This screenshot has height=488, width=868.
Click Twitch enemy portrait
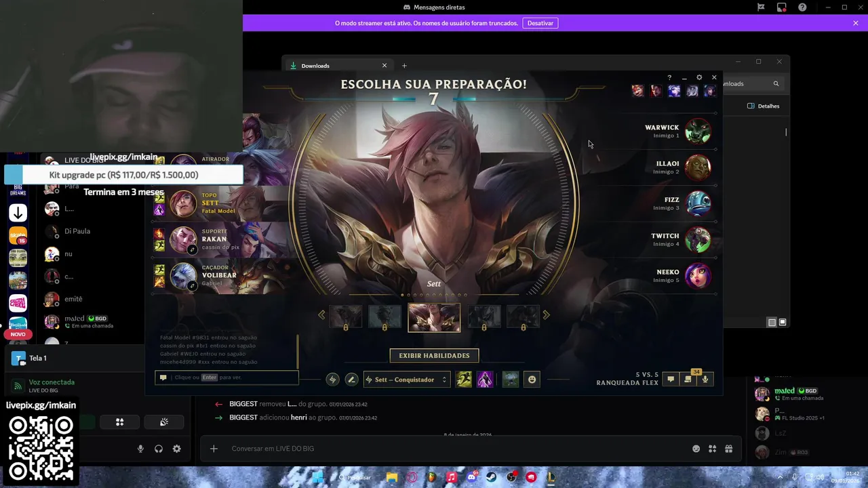(698, 239)
